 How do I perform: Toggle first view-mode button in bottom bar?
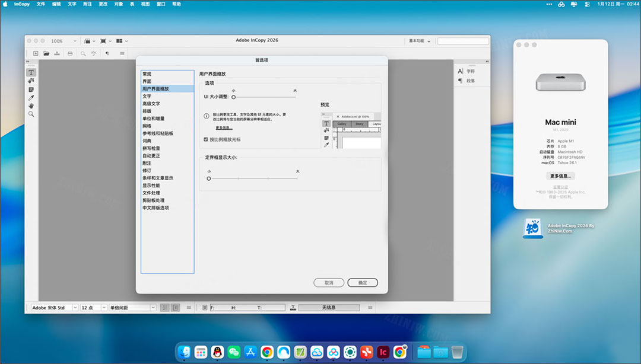165,308
